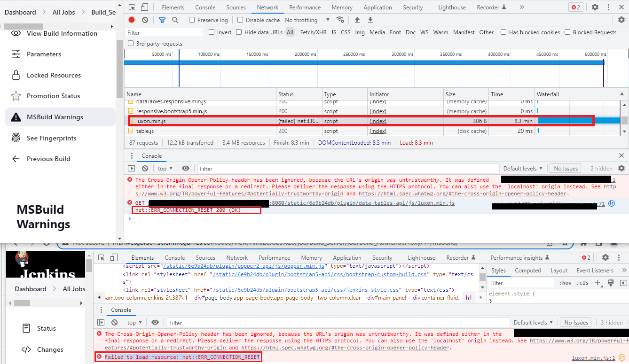Toggle device toolbar in bottom DevTools
The image size is (629, 364).
point(114,257)
